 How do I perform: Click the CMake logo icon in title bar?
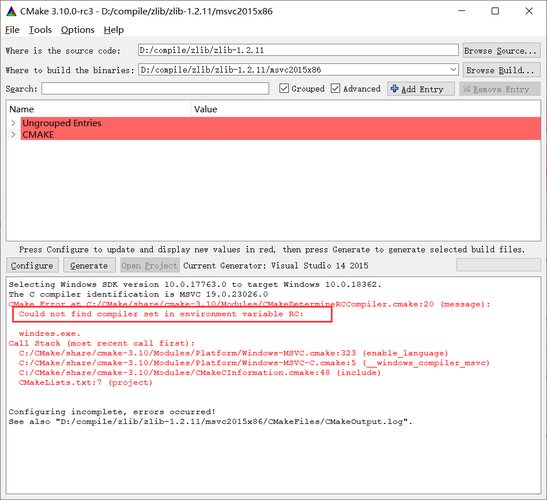tap(11, 11)
